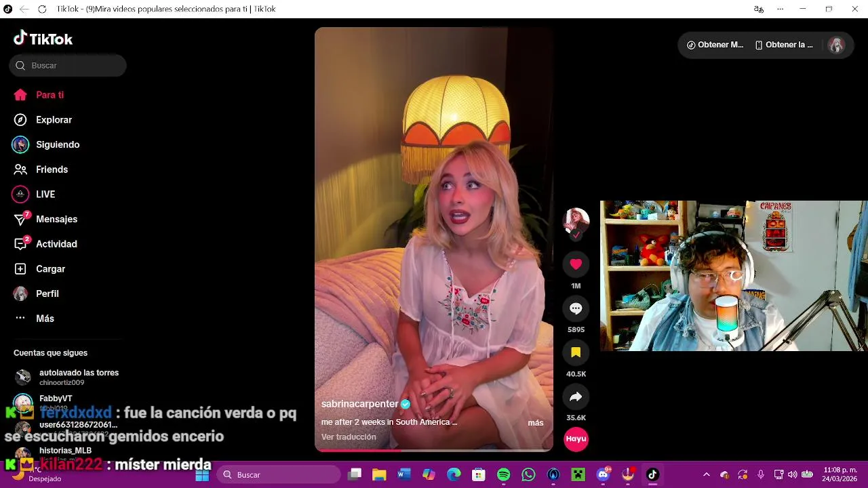The height and width of the screenshot is (488, 868).
Task: Click the LIVE circle icon in sidebar
Action: (20, 195)
